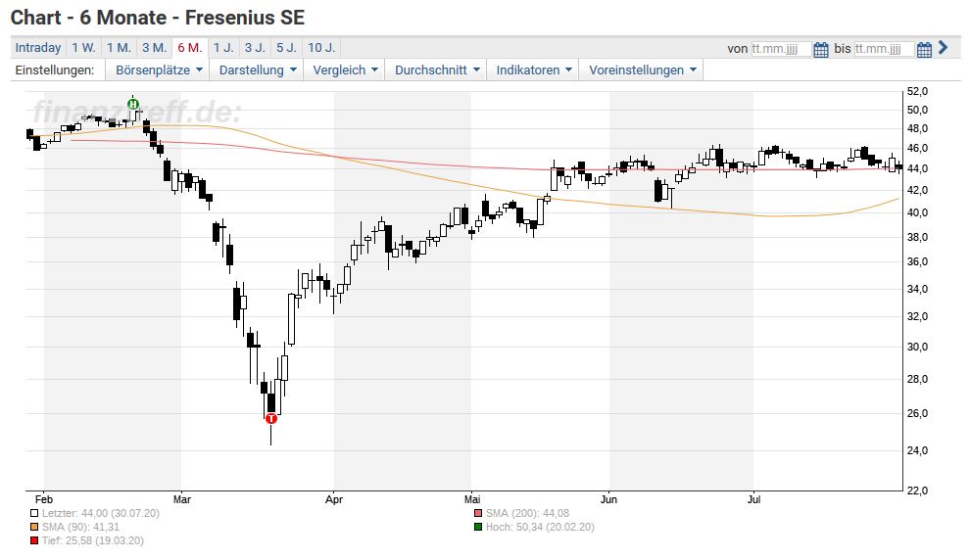Click the Jun label on the time axis
The image size is (970, 560).
[608, 499]
